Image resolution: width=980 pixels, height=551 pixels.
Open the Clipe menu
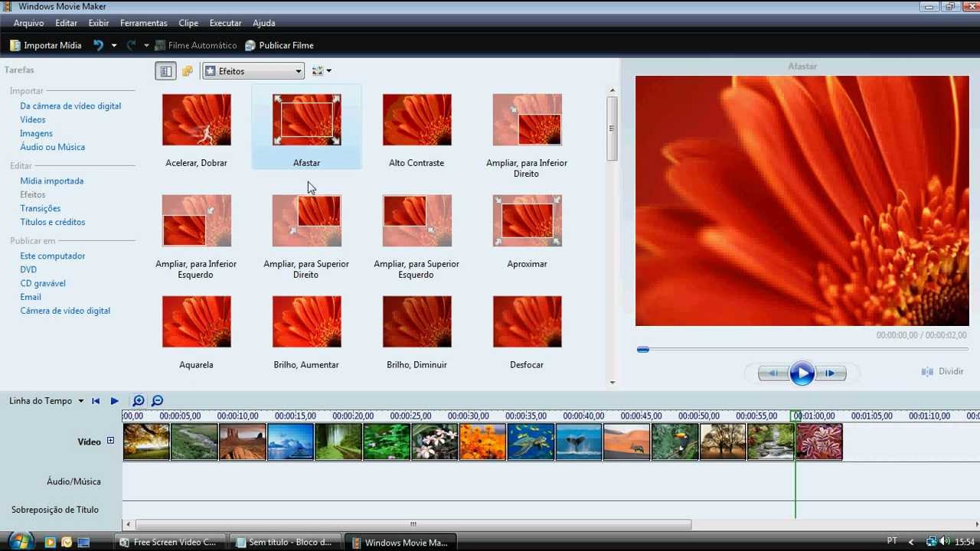[x=188, y=23]
